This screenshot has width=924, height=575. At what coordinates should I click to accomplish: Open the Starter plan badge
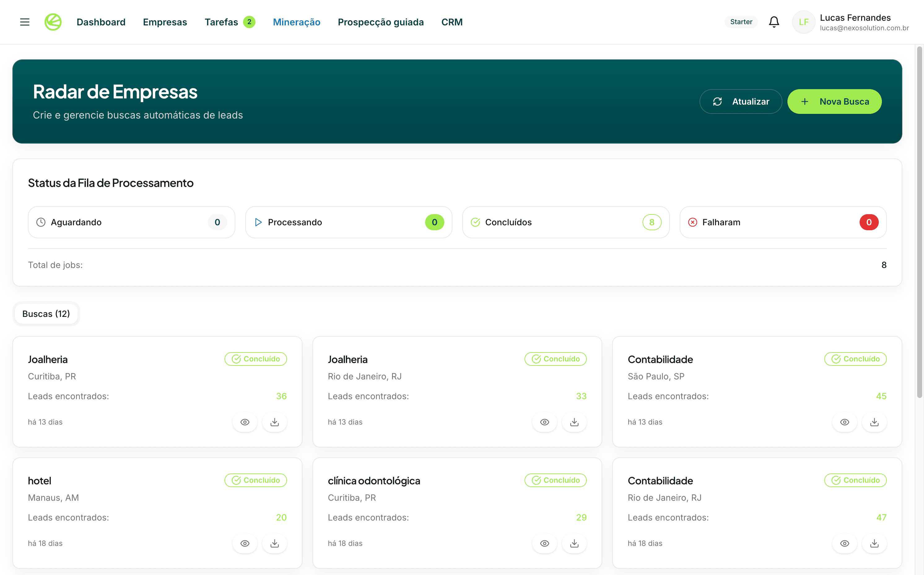(x=741, y=22)
